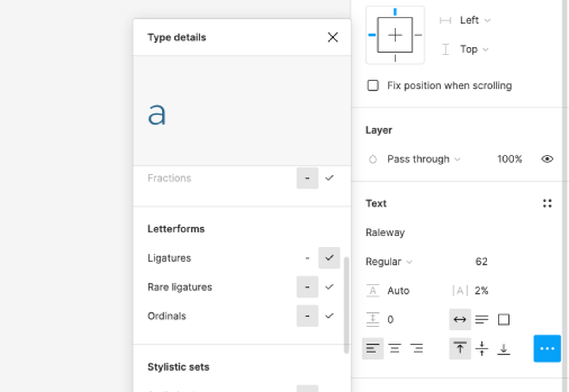The width and height of the screenshot is (569, 392).
Task: Click the Layer section title
Action: (379, 130)
